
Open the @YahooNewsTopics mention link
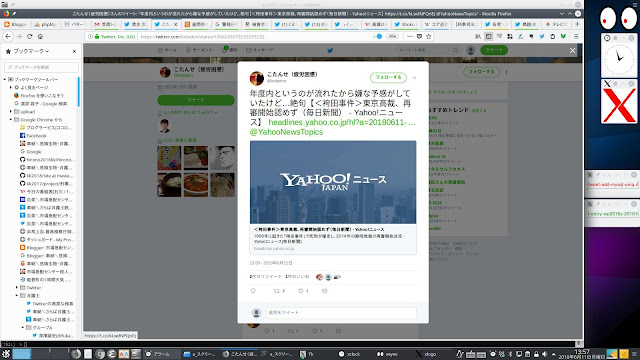(x=286, y=132)
